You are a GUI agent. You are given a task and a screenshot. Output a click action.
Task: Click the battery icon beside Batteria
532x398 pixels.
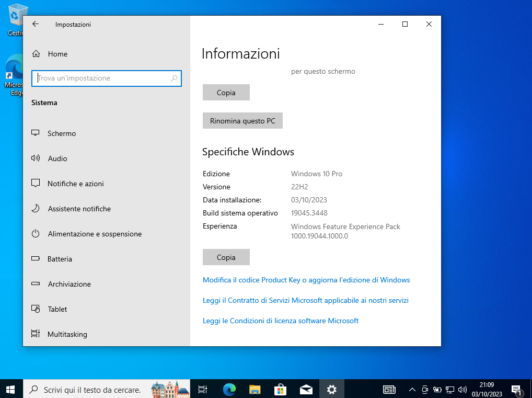(x=36, y=259)
